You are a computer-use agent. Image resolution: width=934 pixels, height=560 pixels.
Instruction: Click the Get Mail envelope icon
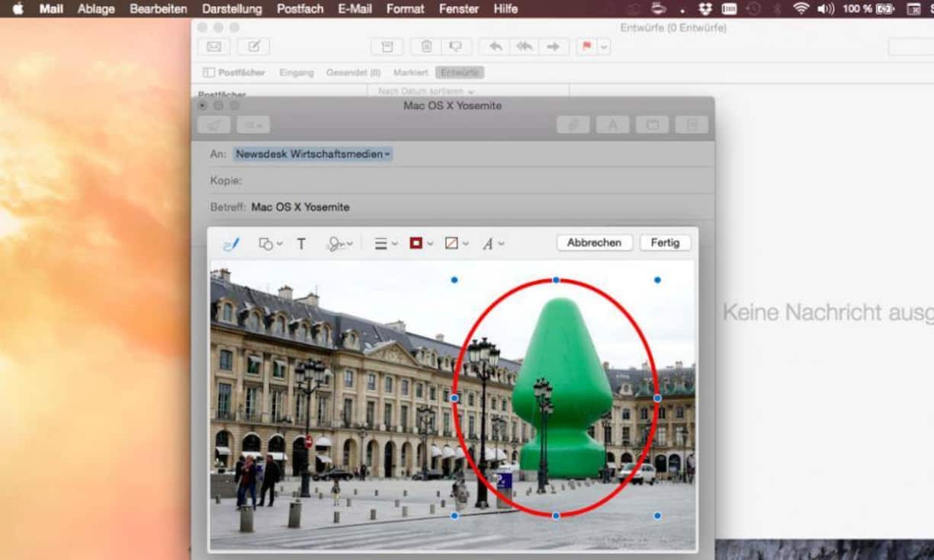pos(213,46)
